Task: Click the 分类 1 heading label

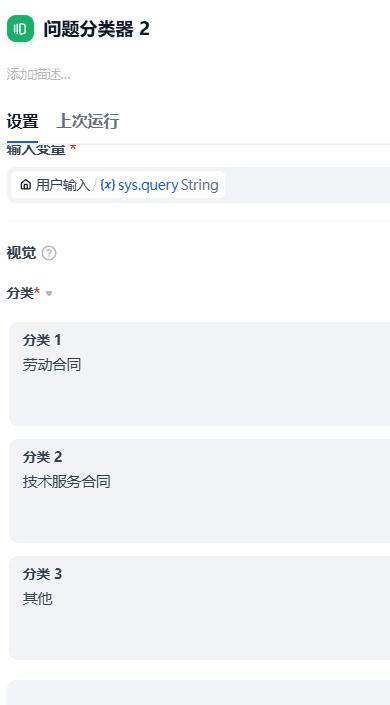Action: [x=42, y=340]
